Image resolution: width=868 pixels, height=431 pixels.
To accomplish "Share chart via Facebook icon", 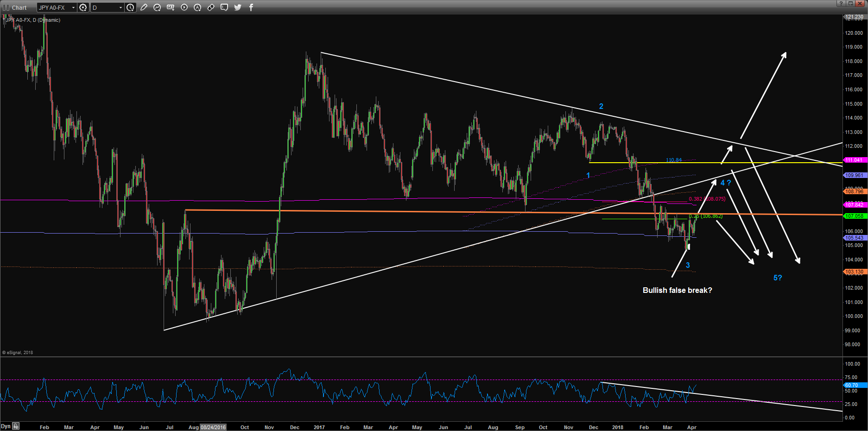I will [251, 7].
